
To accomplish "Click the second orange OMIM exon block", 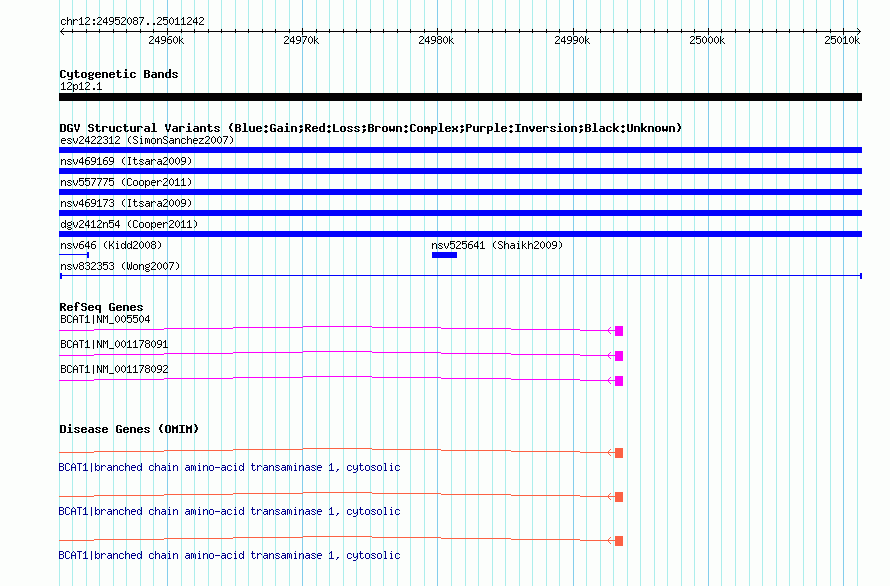I will tap(619, 497).
